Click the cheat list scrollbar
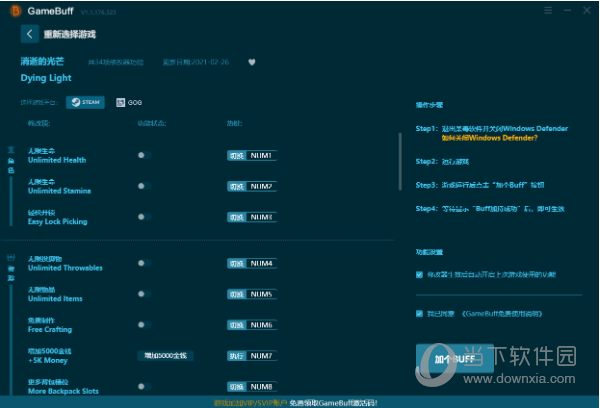This screenshot has height=408, width=600. pyautogui.click(x=400, y=162)
